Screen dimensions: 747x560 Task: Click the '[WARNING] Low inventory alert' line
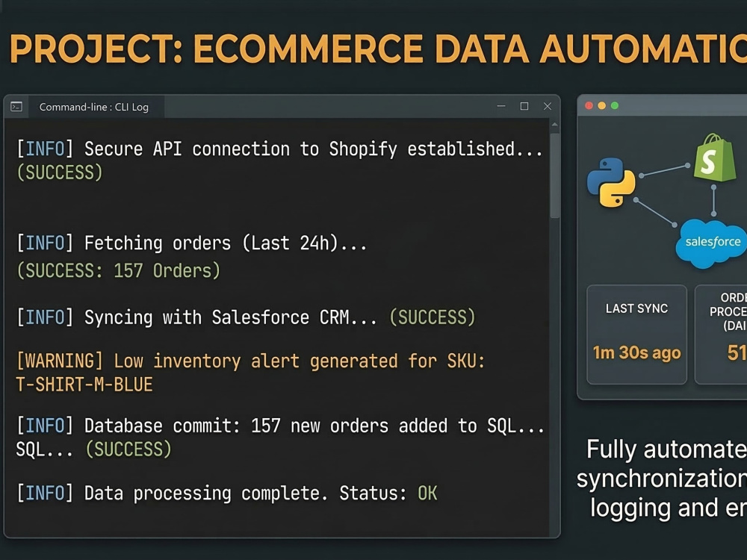(x=250, y=361)
